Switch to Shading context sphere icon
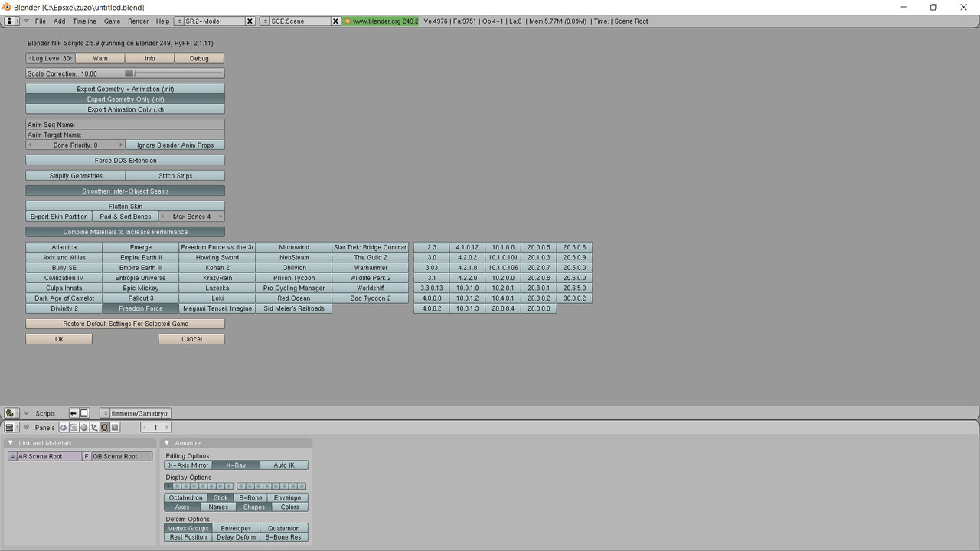 coord(84,428)
